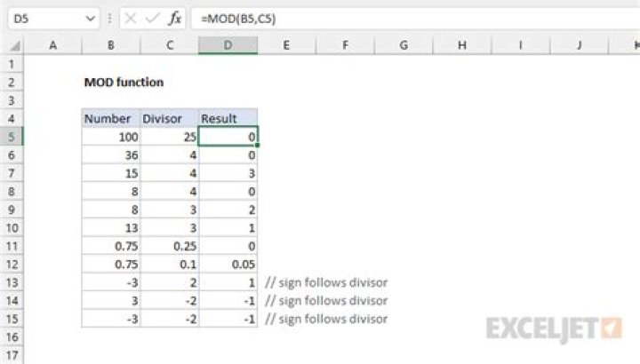The image size is (640, 364).
Task: Click the sign follows divisor note in row 13
Action: pos(325,282)
